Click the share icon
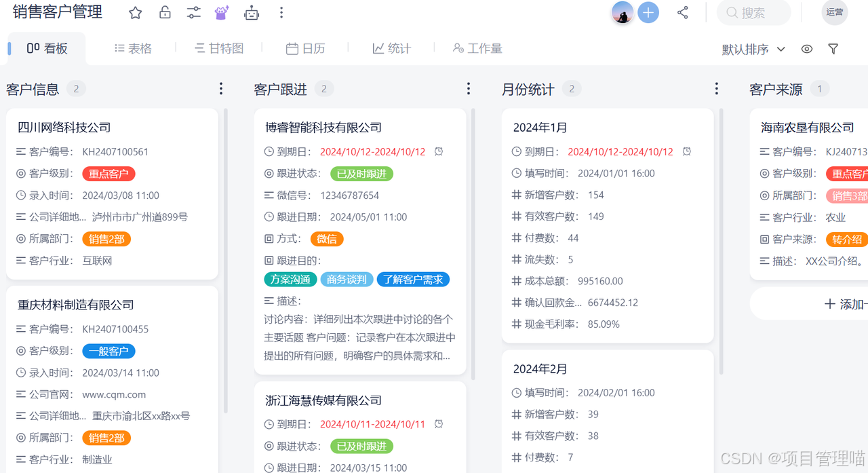This screenshot has width=868, height=473. 683,12
